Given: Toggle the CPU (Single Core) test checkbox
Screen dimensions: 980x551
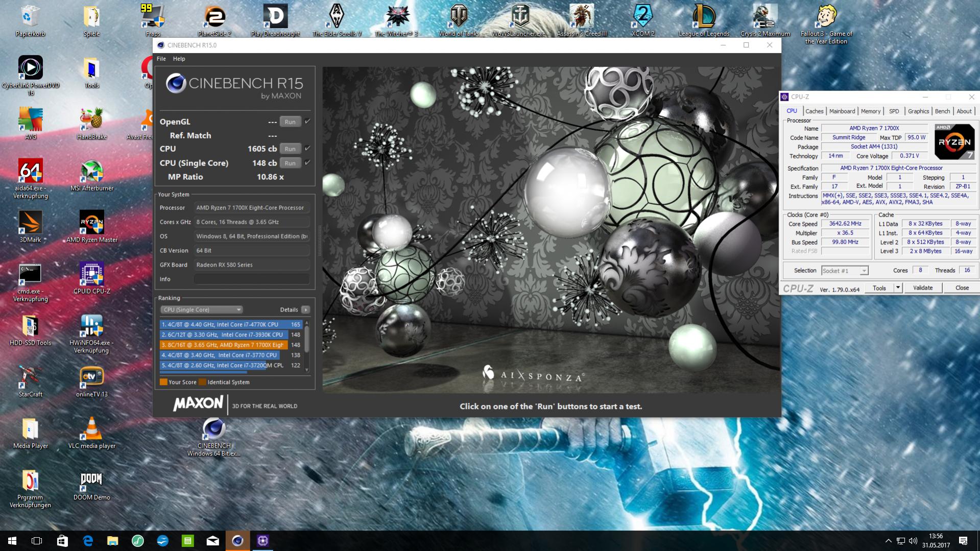Looking at the screenshot, I should point(307,163).
